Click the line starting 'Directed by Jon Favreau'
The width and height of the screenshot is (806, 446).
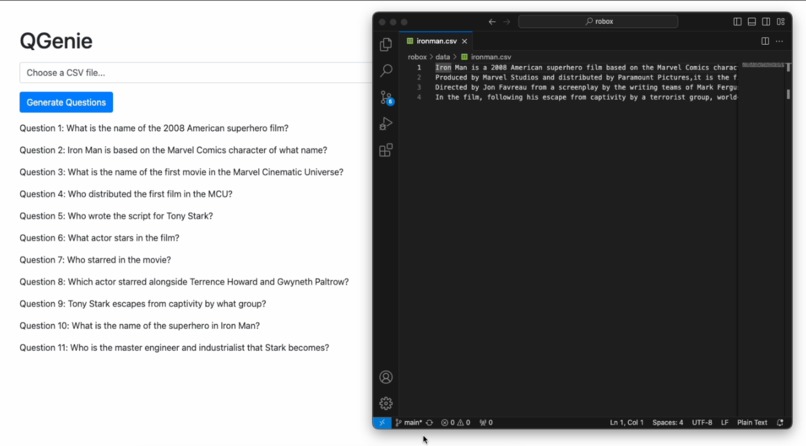[x=586, y=87]
